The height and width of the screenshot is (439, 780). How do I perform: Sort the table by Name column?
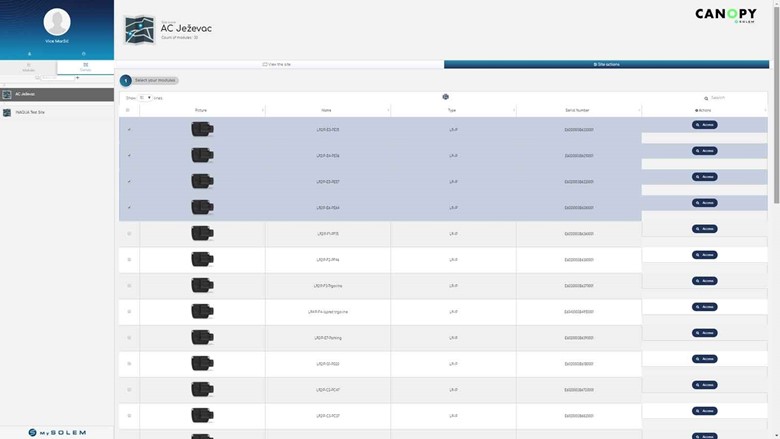pyautogui.click(x=327, y=110)
